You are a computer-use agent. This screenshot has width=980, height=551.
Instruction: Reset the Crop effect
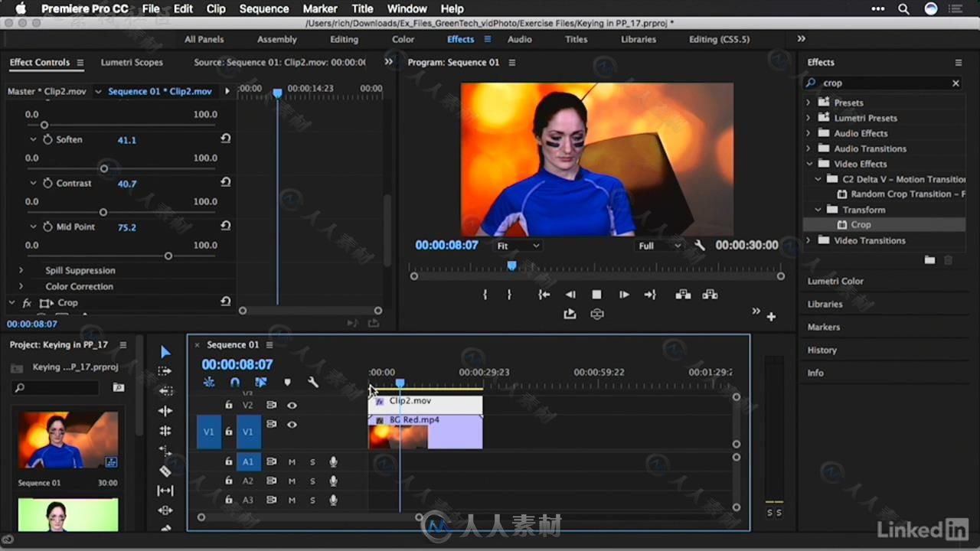pyautogui.click(x=225, y=302)
